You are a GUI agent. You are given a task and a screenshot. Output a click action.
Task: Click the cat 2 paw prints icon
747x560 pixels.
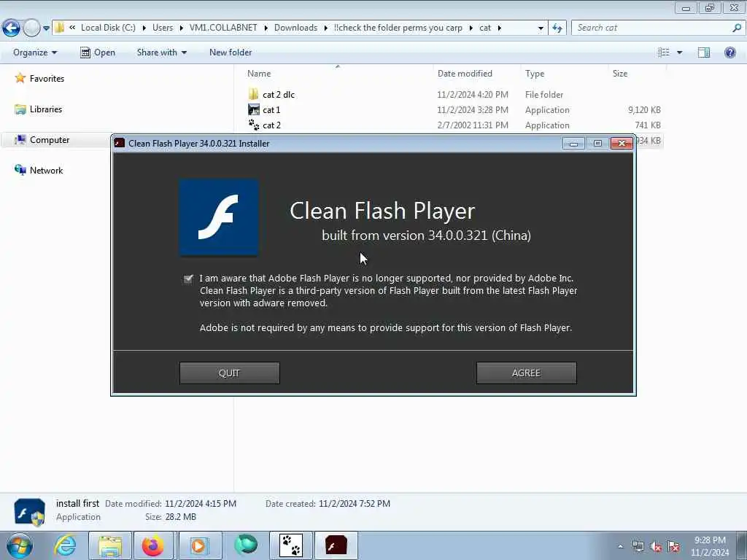254,125
